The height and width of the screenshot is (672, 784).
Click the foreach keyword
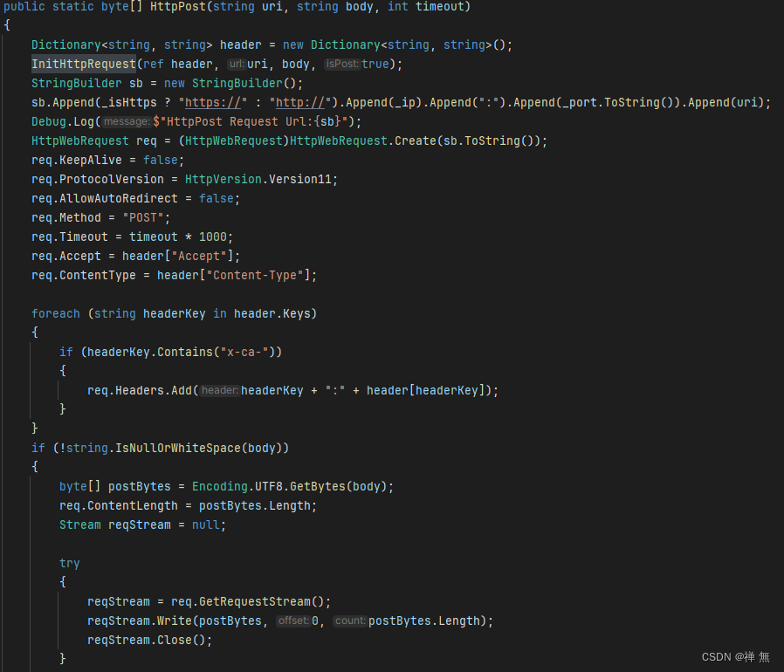tap(56, 314)
